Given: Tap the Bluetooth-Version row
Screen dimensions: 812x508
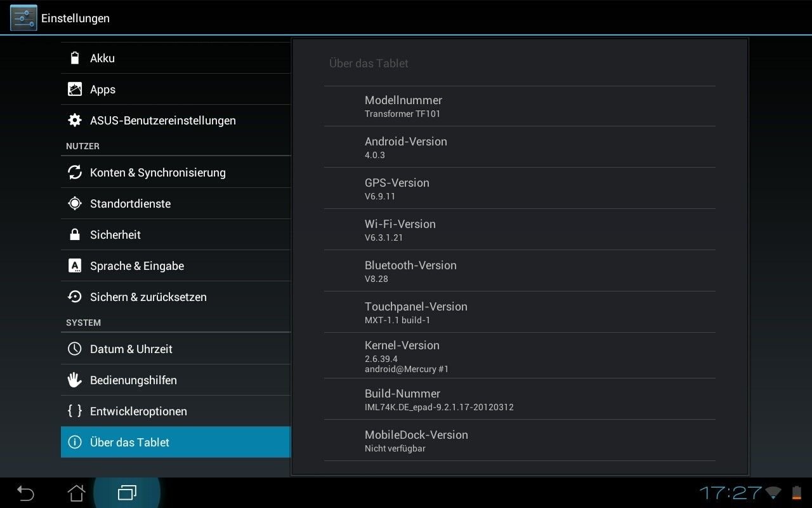Looking at the screenshot, I should 520,271.
